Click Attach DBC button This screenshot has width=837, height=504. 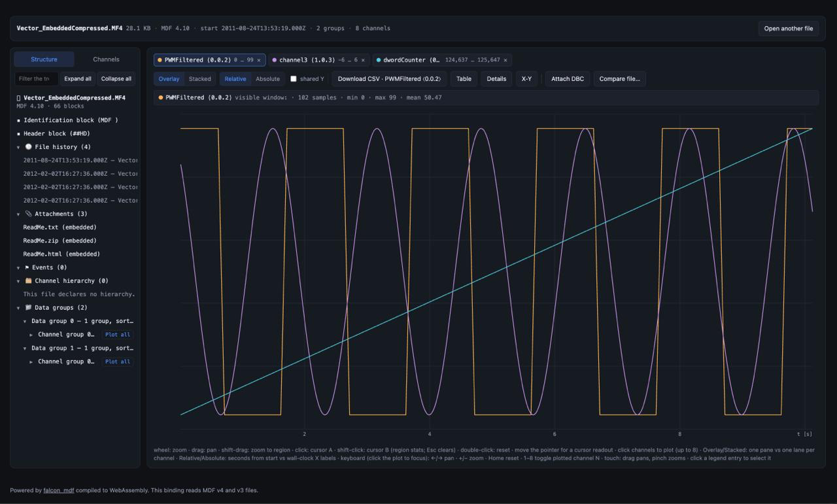[568, 79]
